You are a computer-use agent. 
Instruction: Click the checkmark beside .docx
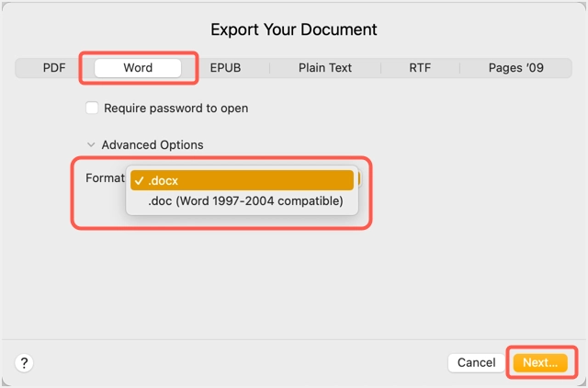(137, 180)
